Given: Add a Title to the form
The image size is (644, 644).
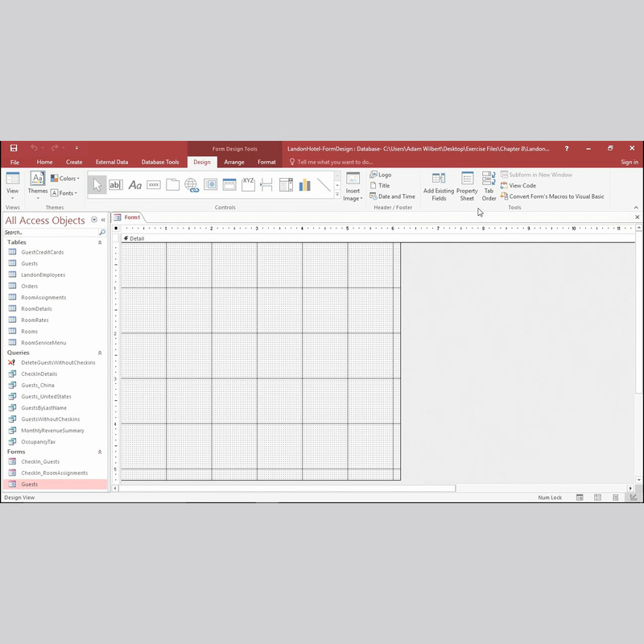Looking at the screenshot, I should coord(380,186).
